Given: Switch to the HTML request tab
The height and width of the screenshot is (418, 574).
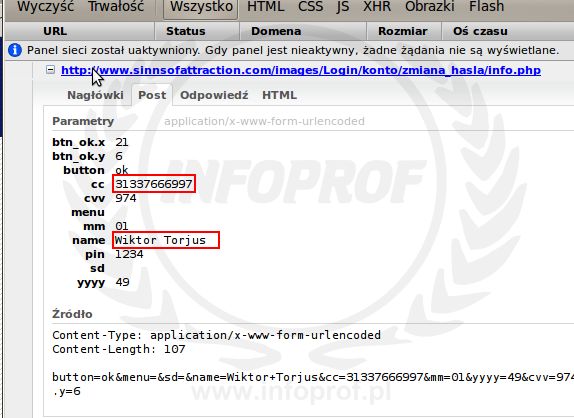Looking at the screenshot, I should pos(279,95).
